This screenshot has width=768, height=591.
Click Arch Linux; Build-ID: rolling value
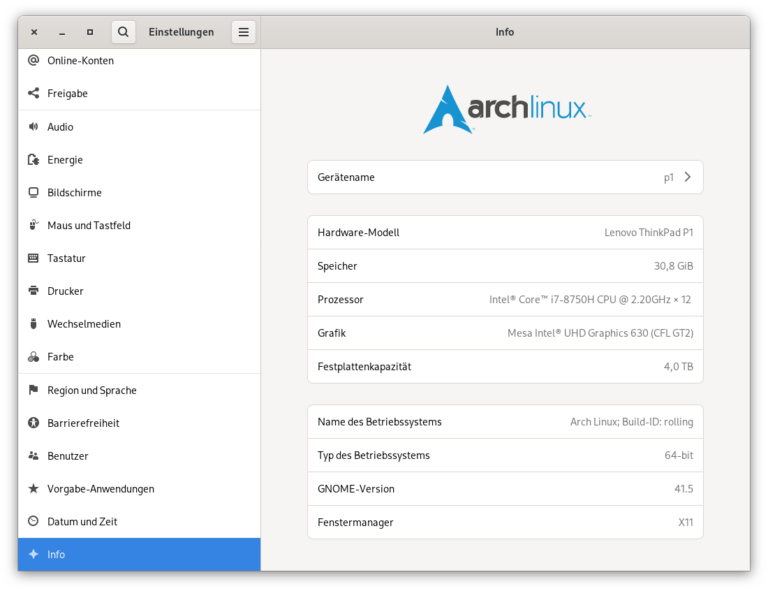(x=631, y=422)
